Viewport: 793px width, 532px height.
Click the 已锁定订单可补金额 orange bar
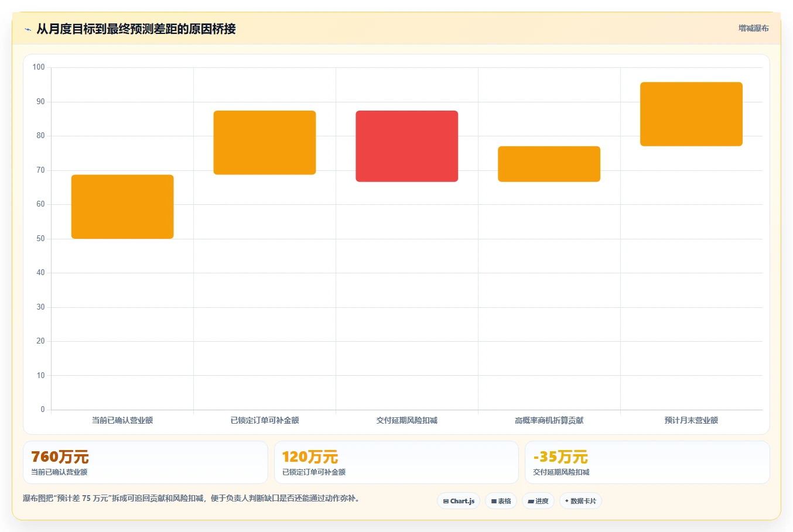(265, 143)
